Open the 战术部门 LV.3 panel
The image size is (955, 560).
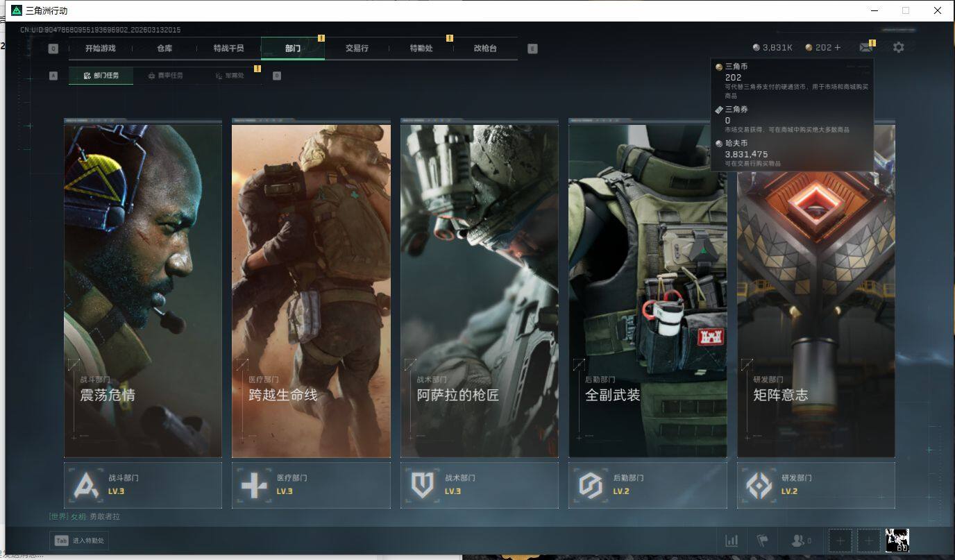click(x=480, y=485)
